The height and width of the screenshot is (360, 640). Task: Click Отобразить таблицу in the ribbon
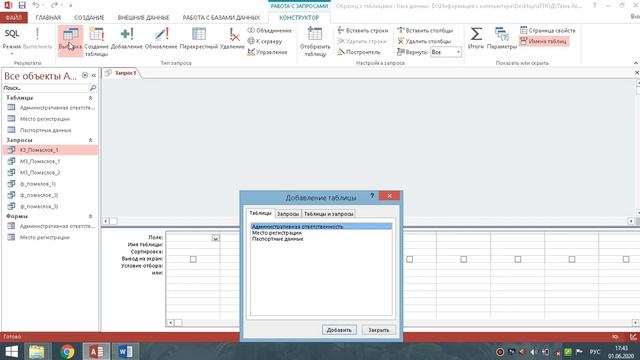point(315,42)
